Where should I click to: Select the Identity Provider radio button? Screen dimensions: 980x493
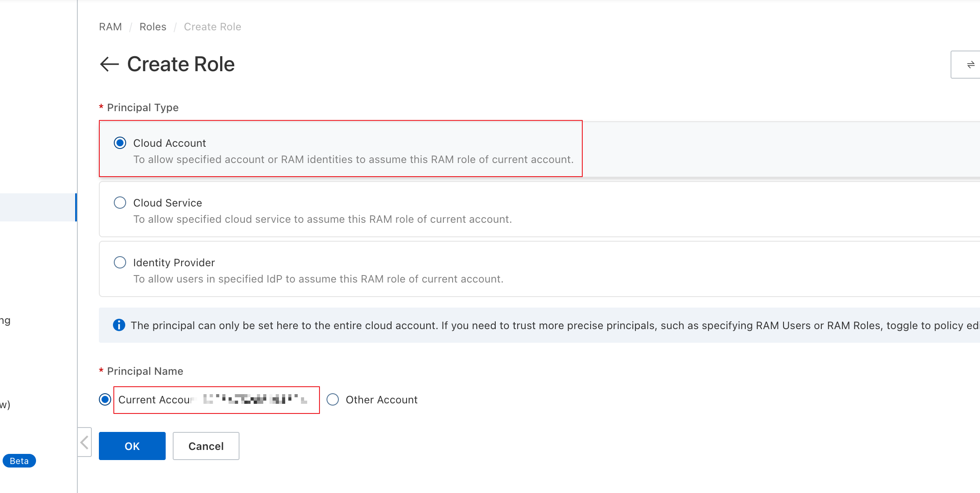tap(120, 262)
